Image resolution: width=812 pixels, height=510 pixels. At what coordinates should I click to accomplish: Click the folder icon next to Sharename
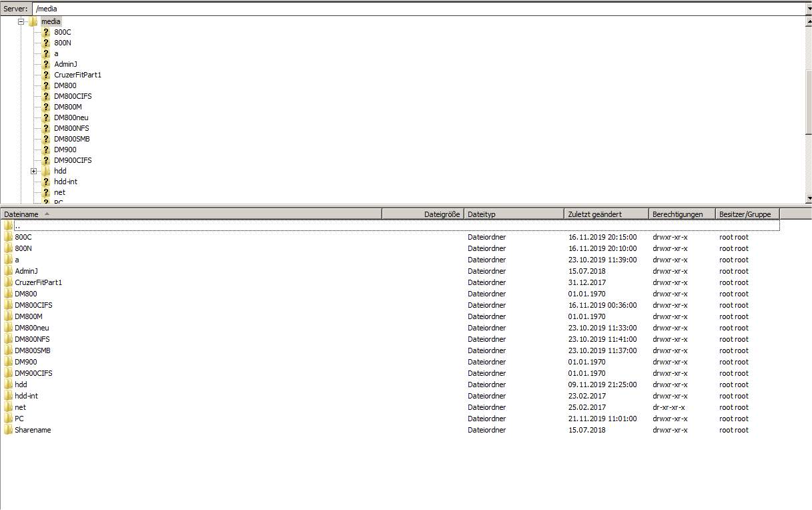click(8, 430)
